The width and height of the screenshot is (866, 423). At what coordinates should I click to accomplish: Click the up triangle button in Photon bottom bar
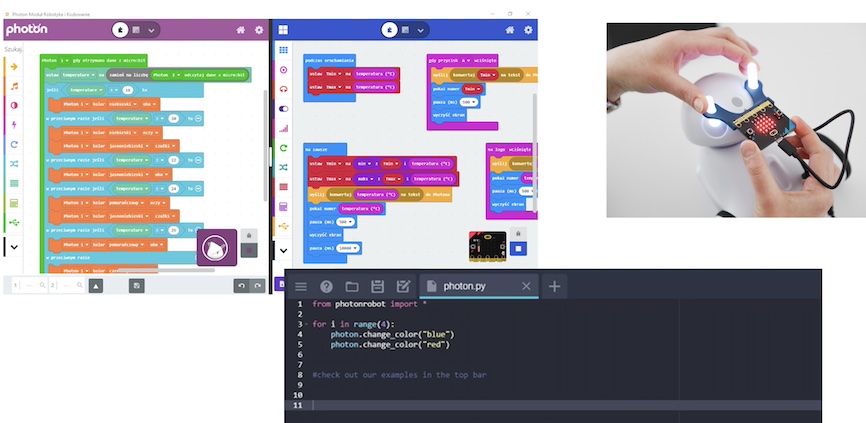(96, 285)
